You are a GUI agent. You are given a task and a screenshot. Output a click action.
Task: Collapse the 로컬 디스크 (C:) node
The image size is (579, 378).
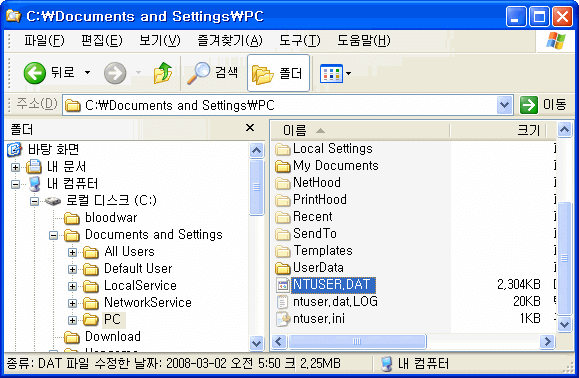click(x=34, y=201)
